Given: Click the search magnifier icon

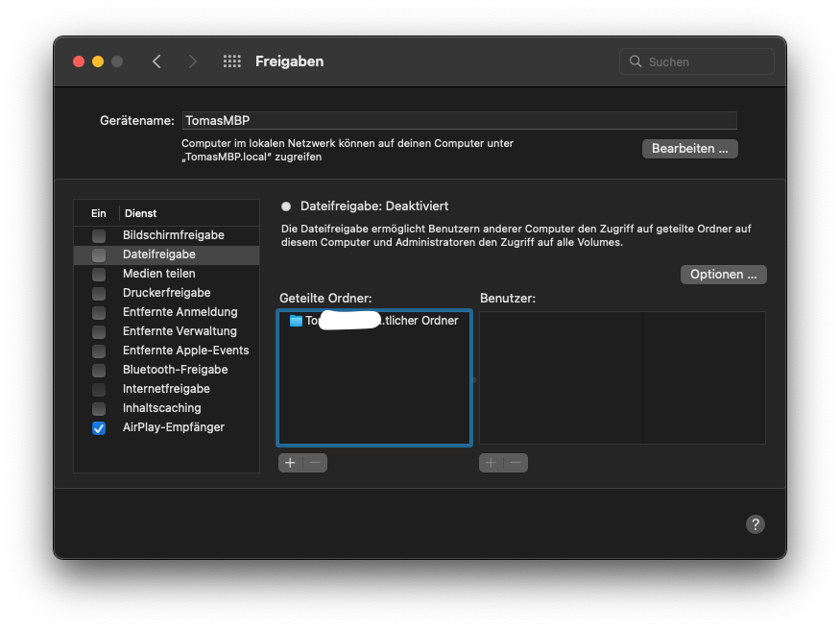Looking at the screenshot, I should pyautogui.click(x=636, y=61).
